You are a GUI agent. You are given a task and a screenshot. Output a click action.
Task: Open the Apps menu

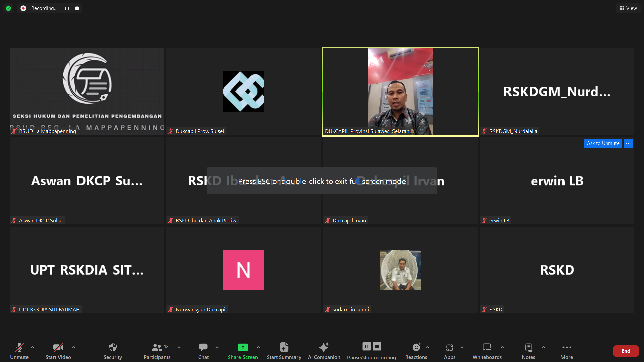point(450,351)
